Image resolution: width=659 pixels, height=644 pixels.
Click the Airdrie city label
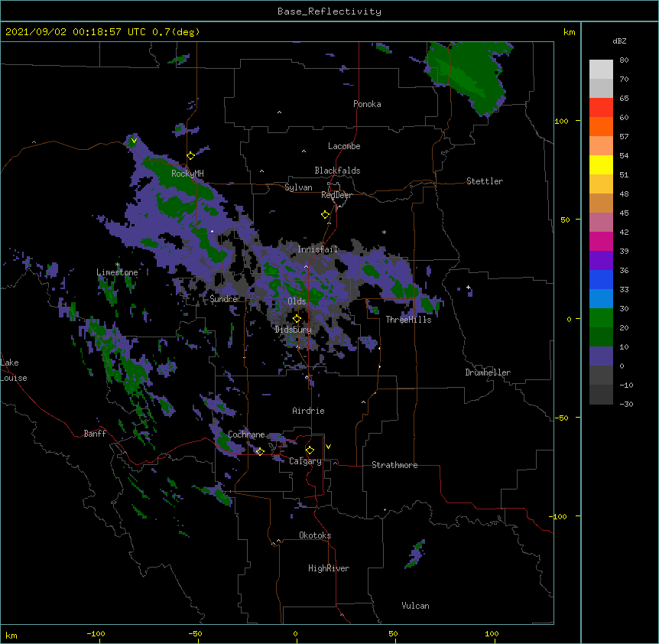[308, 411]
